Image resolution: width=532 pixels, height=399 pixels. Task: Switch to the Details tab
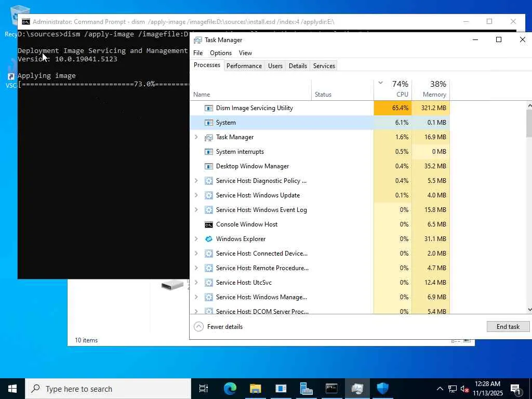click(298, 66)
